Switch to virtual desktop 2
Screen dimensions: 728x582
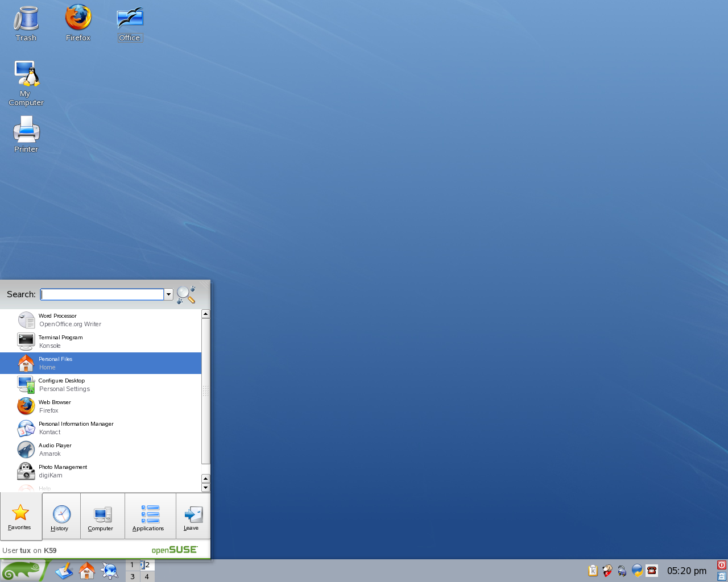click(x=147, y=565)
